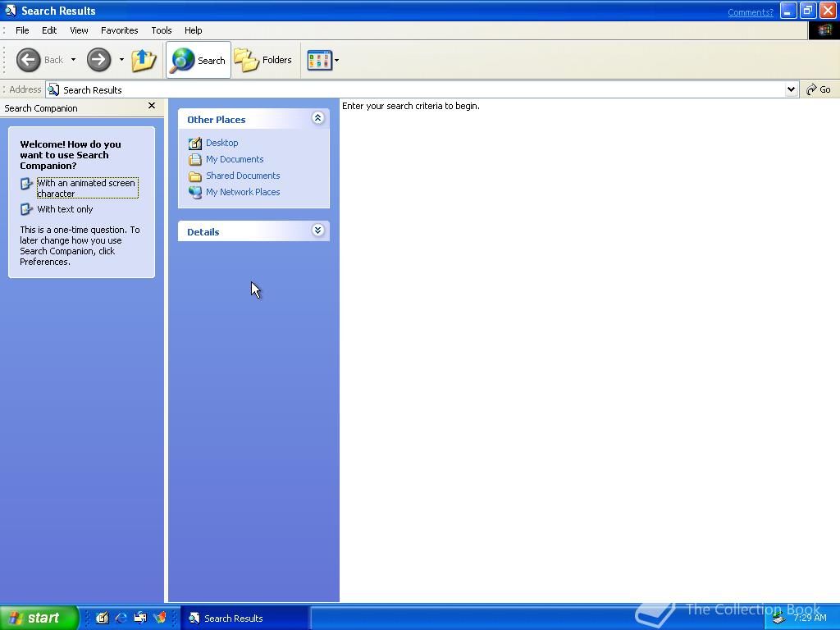Image resolution: width=840 pixels, height=630 pixels.
Task: Click the Back arrow button
Action: [x=29, y=60]
